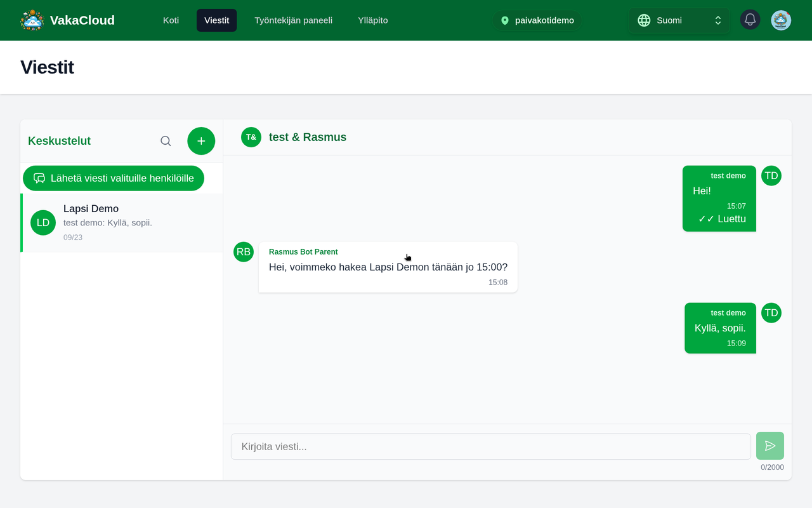Click Lähetä viesti valituille henkilöille button
This screenshot has width=812, height=508.
(114, 178)
